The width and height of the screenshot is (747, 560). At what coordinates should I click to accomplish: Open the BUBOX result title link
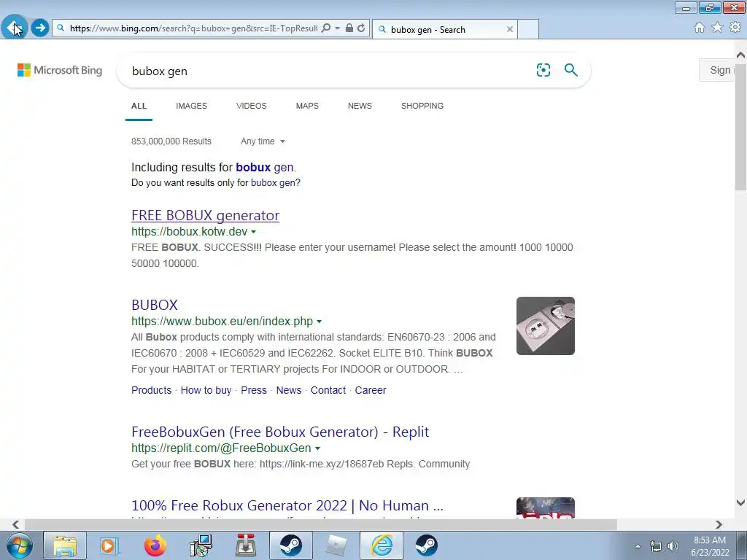(155, 305)
